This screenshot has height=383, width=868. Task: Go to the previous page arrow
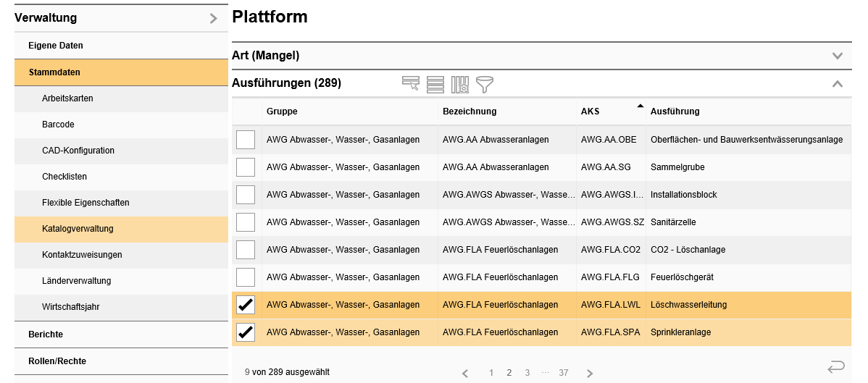click(465, 374)
